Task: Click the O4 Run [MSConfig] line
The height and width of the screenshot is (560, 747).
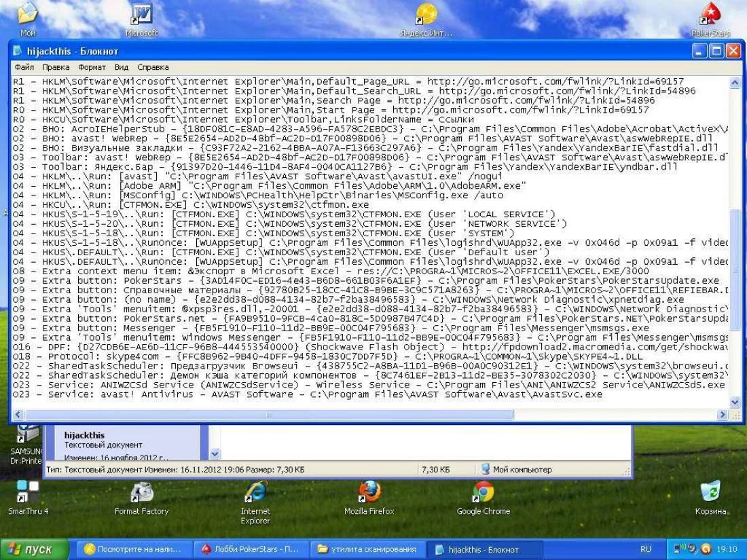Action: pos(258,195)
